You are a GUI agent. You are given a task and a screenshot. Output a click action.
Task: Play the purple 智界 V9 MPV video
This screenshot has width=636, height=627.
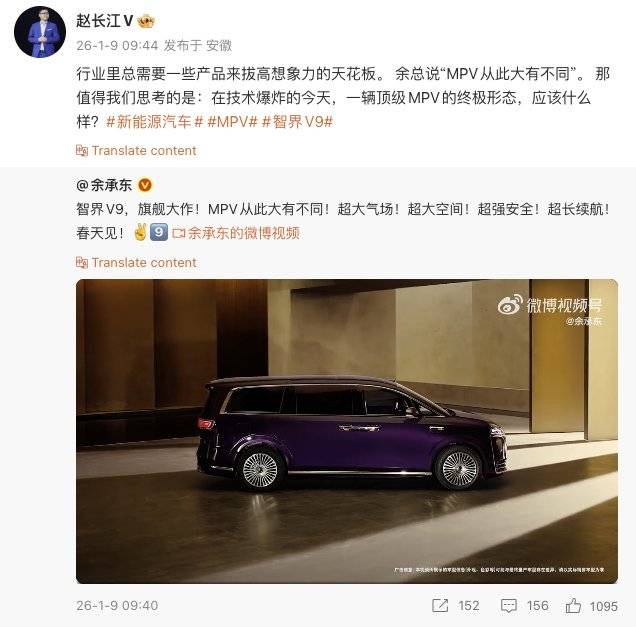point(347,432)
